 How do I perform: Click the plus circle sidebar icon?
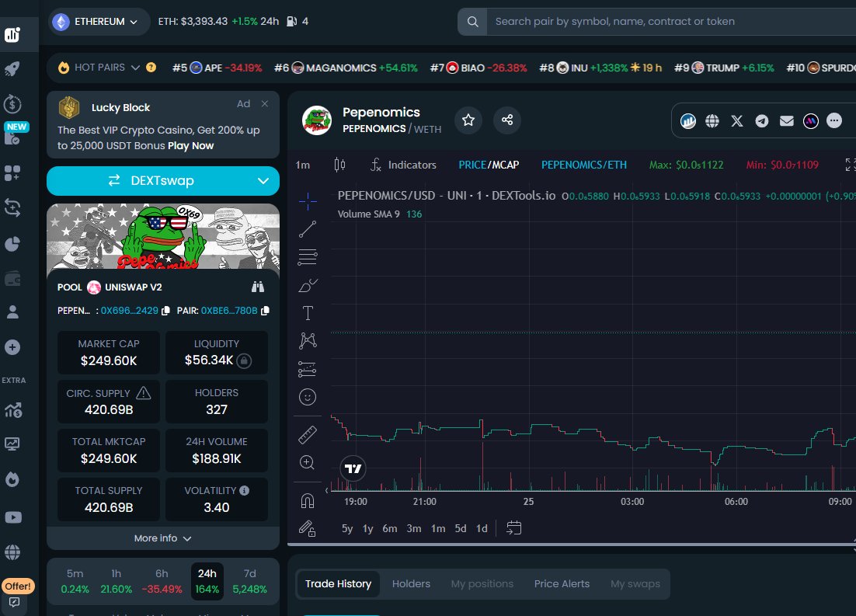[x=12, y=347]
